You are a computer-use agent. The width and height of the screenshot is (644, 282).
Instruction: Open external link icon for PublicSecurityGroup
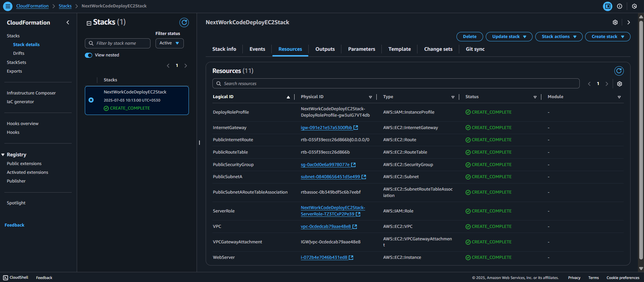pyautogui.click(x=353, y=165)
